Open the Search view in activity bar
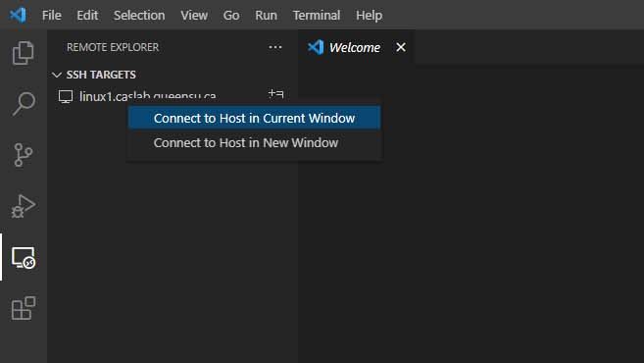This screenshot has width=644, height=363. pos(23,103)
